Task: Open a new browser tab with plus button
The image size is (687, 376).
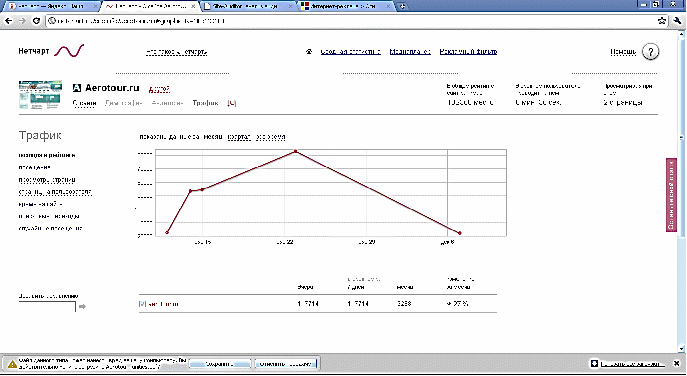Action: click(x=402, y=6)
